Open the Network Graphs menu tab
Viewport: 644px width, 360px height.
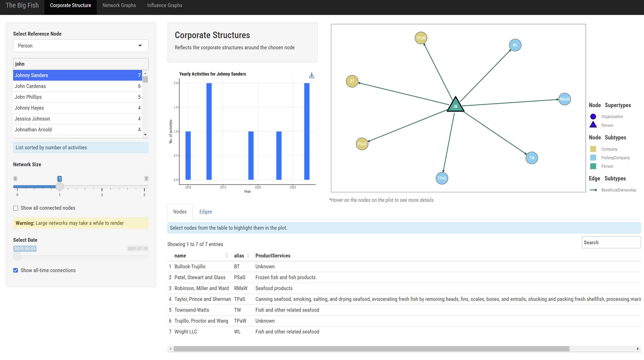[119, 5]
